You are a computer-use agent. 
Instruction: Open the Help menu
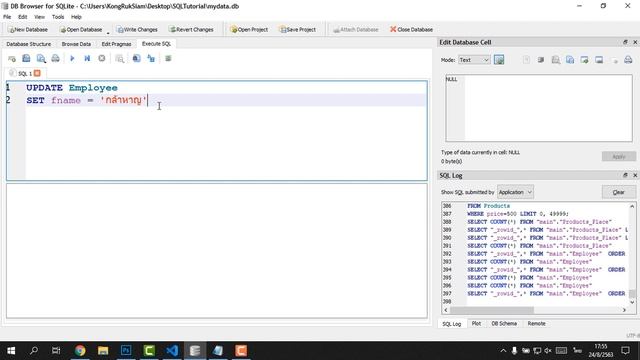click(76, 17)
